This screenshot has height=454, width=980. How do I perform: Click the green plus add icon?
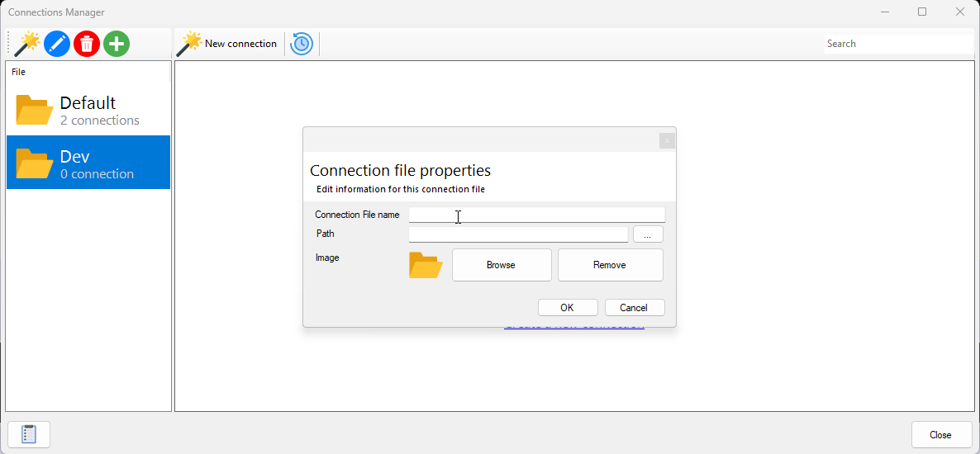(x=117, y=44)
